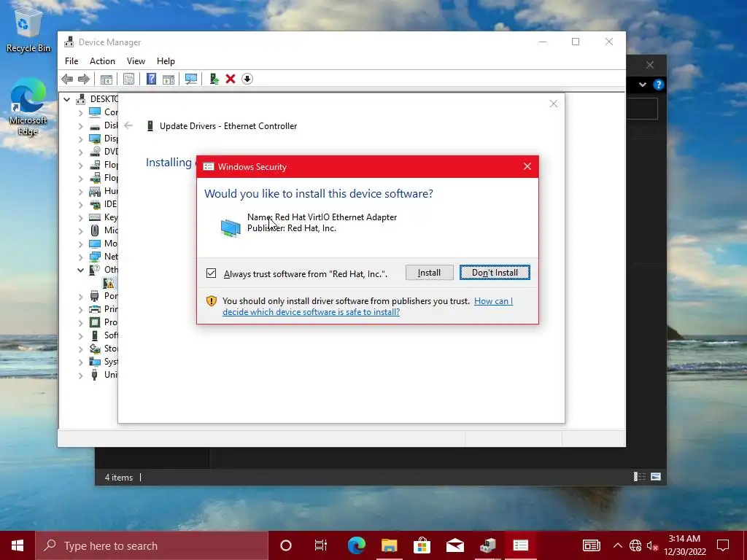
Task: Click the Universal Serial Bus plug icon
Action: click(x=95, y=375)
